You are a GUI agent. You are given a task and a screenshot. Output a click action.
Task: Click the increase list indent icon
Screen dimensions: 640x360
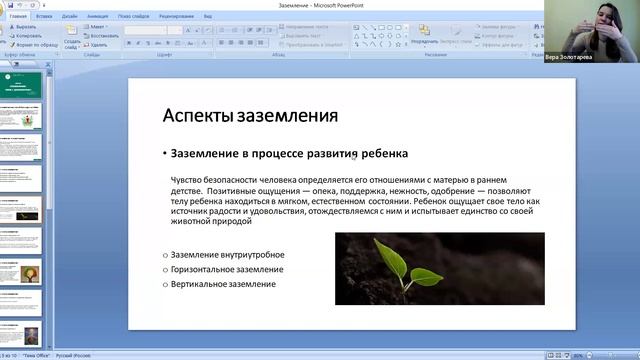pos(259,30)
